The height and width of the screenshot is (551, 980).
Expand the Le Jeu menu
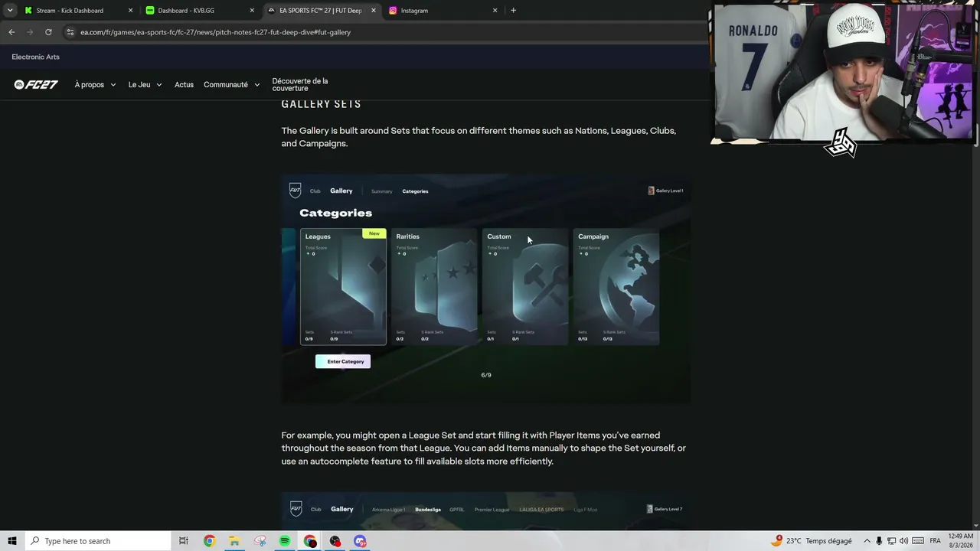tap(145, 85)
